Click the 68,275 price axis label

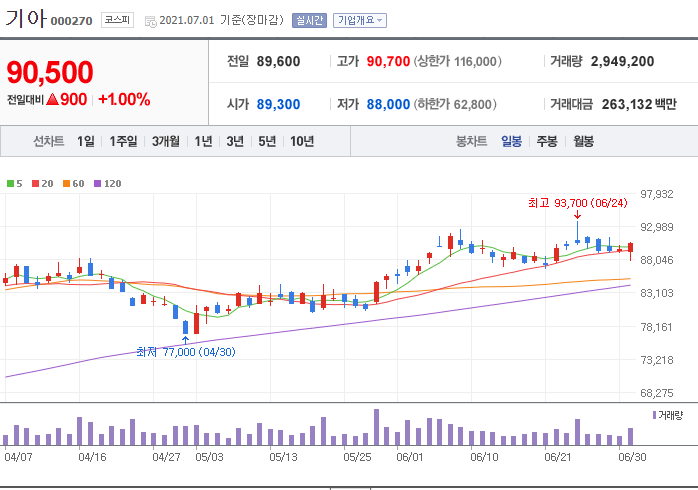click(657, 393)
